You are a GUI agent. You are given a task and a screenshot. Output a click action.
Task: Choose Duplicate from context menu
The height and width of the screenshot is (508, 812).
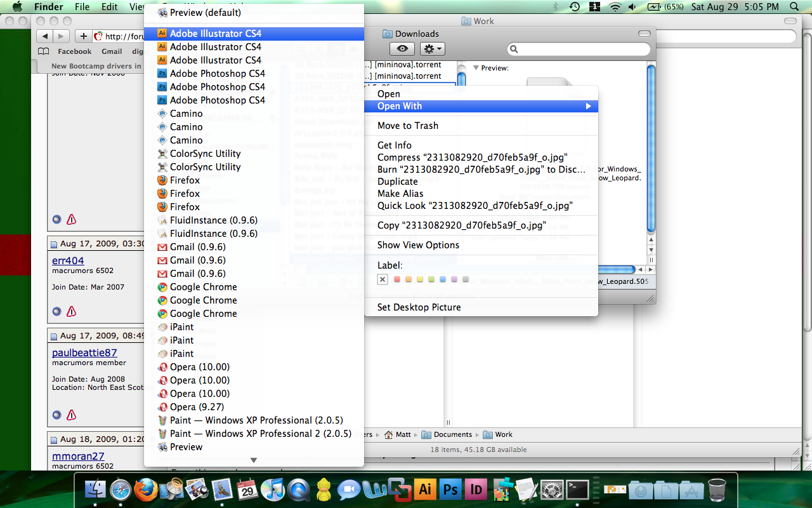tap(481, 182)
